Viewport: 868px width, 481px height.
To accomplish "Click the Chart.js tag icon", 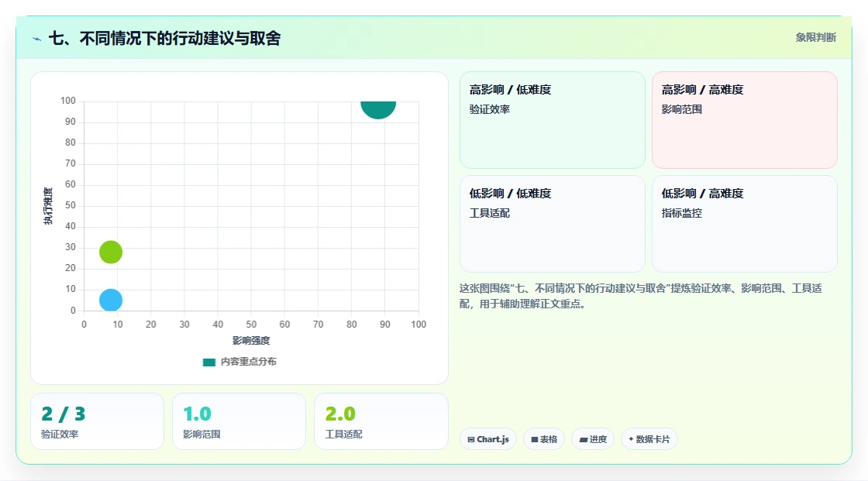I will (x=471, y=439).
